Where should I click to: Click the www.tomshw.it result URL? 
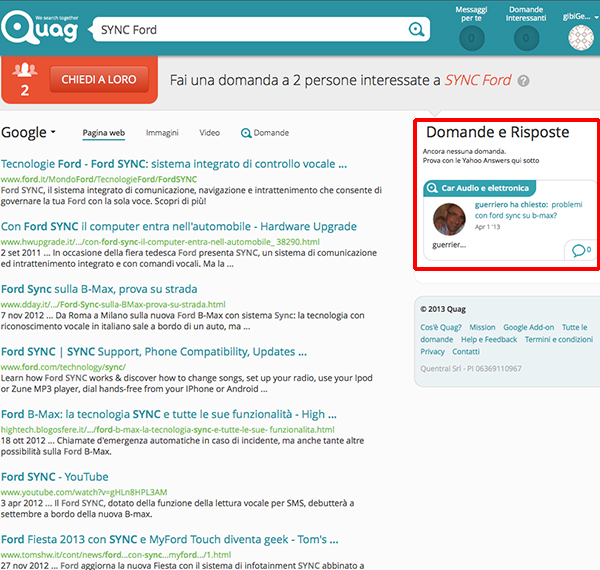click(x=116, y=555)
